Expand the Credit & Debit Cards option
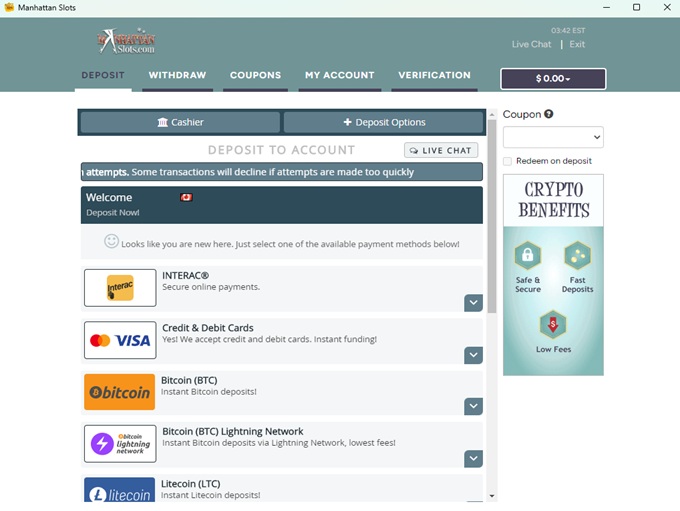Viewport: 680px width, 511px height. point(473,355)
